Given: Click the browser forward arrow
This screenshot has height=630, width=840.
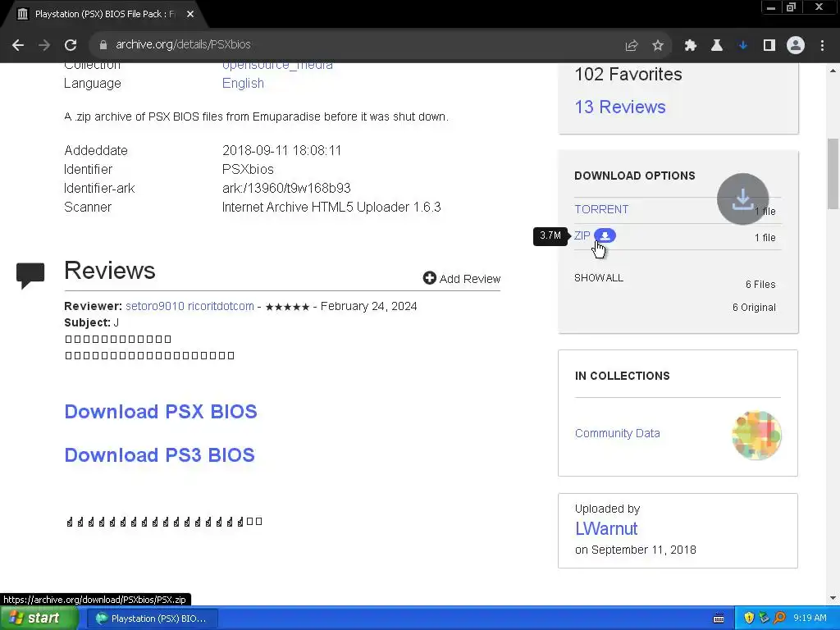Looking at the screenshot, I should pos(44,45).
